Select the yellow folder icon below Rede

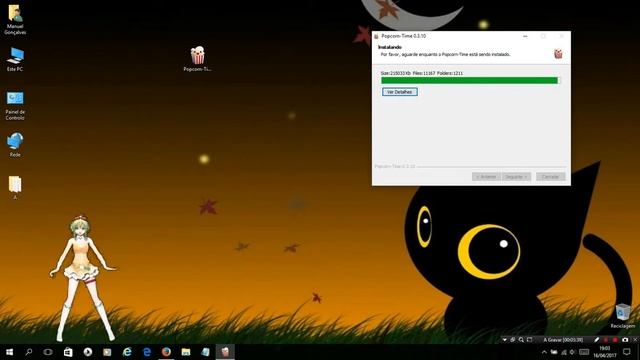pos(15,187)
